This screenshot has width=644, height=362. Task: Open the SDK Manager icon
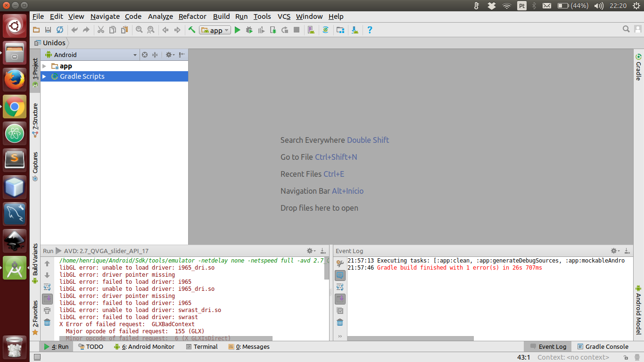pyautogui.click(x=355, y=30)
